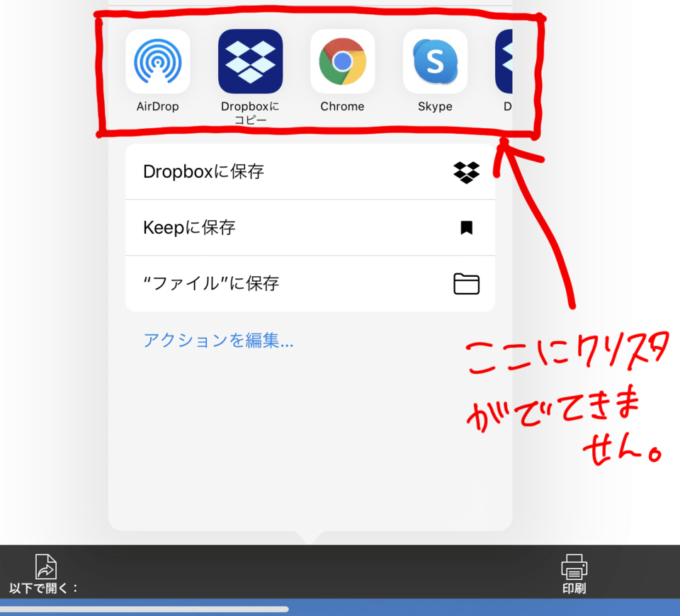Viewport: 680px width, 616px height.
Task: Select 印刷 in the bottom toolbar
Action: point(573,586)
